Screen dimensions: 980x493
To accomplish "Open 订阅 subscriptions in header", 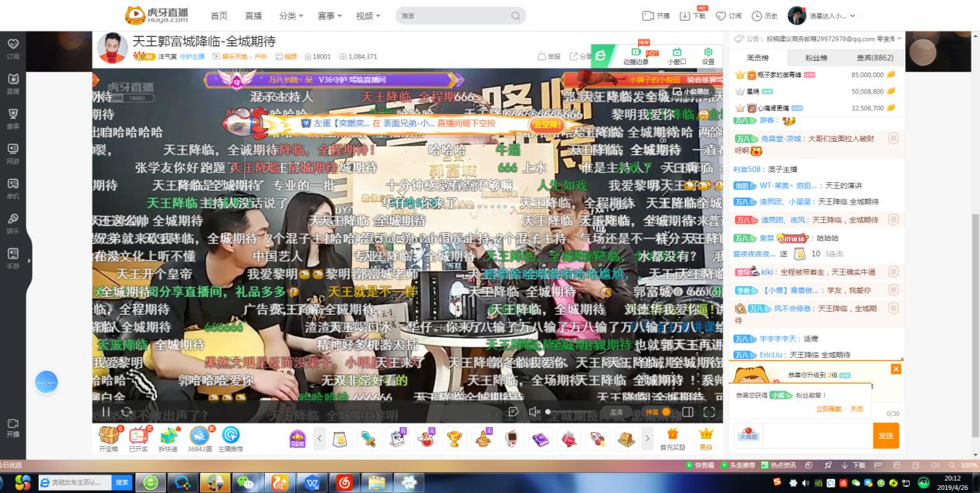I will click(x=728, y=16).
